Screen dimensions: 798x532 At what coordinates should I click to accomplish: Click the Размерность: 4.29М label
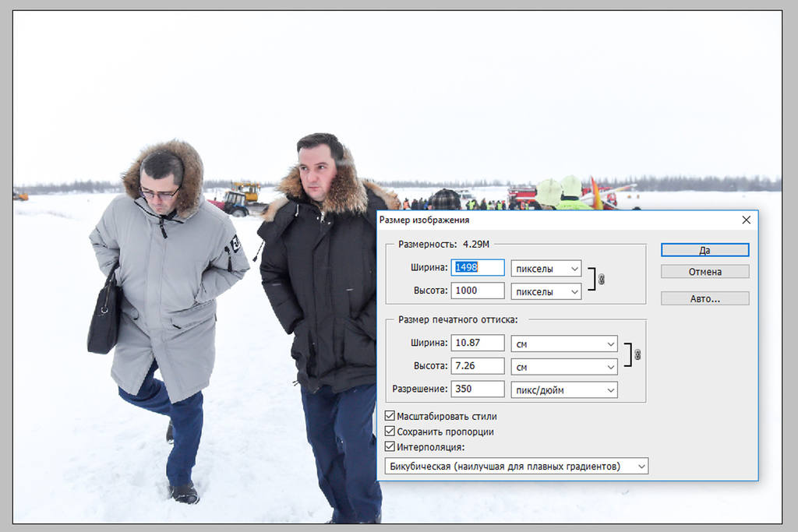point(443,244)
